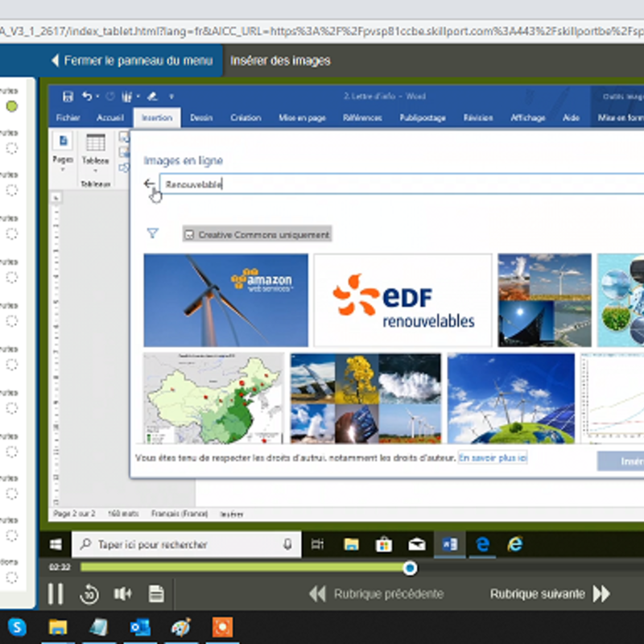Viewport: 644px width, 644px height.
Task: Click in the Renouvelable search field
Action: (402, 184)
